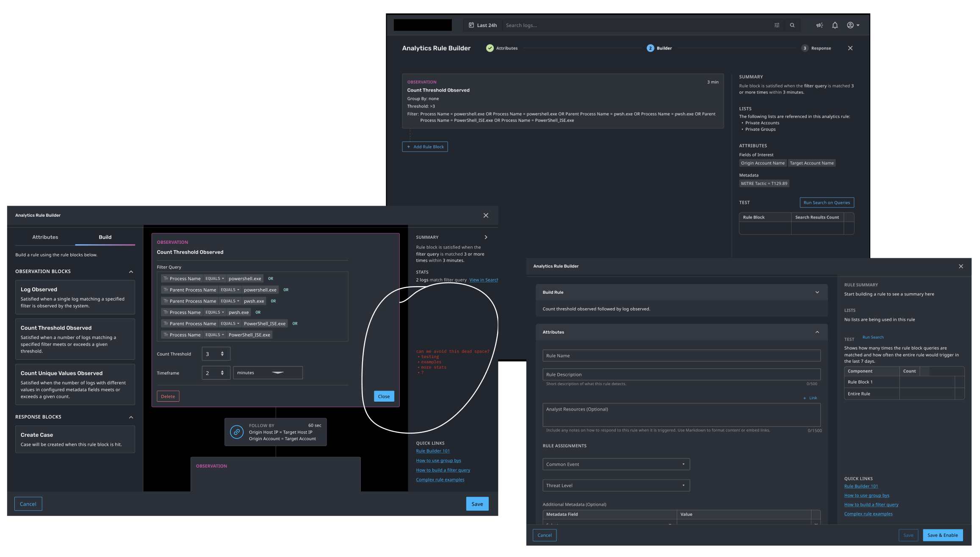Click the step 3 Response circle
The width and height of the screenshot is (980, 557).
coord(805,48)
